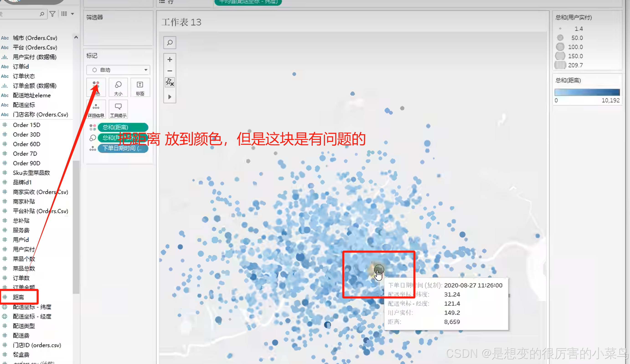Open the Size (大小) marks card
The height and width of the screenshot is (364, 630).
click(x=118, y=88)
